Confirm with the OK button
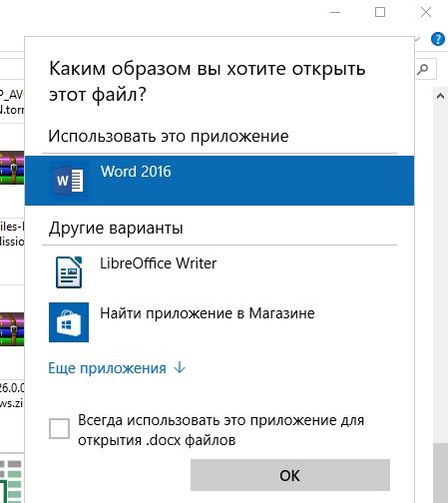The width and height of the screenshot is (448, 503). (290, 475)
